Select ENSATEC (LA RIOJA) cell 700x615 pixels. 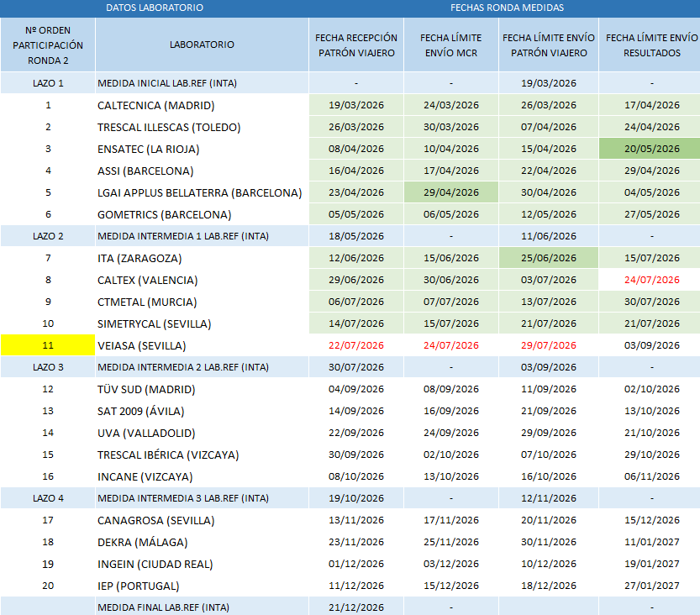[202, 149]
